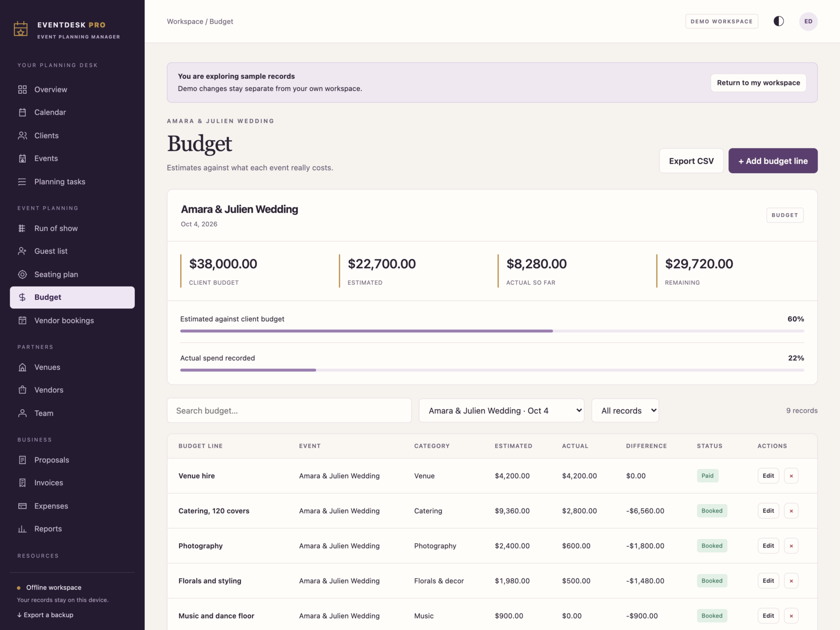The image size is (840, 630).
Task: Open Guest list via its icon
Action: coord(22,251)
